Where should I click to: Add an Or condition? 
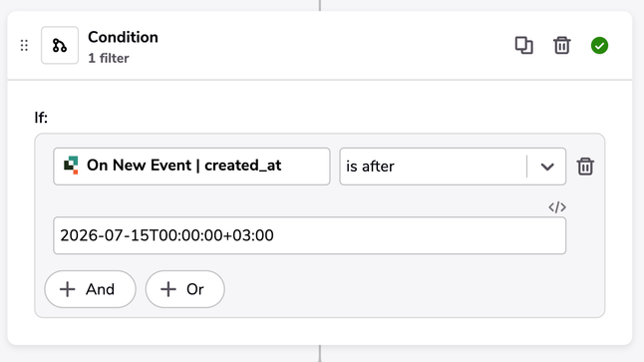coord(184,289)
